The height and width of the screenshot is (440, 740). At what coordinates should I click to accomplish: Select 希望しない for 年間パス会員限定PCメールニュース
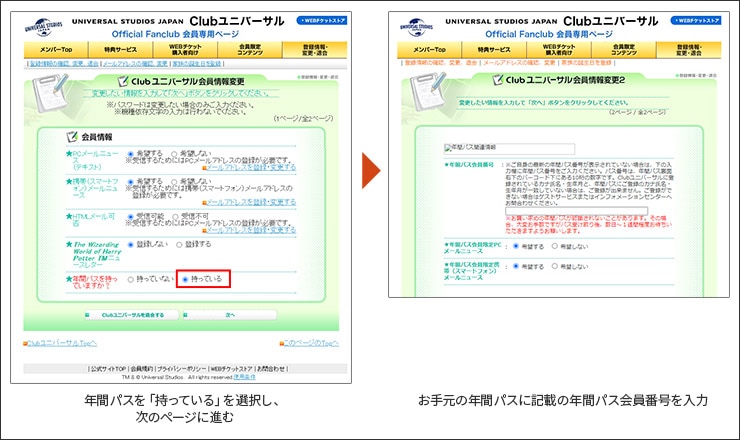pyautogui.click(x=555, y=246)
